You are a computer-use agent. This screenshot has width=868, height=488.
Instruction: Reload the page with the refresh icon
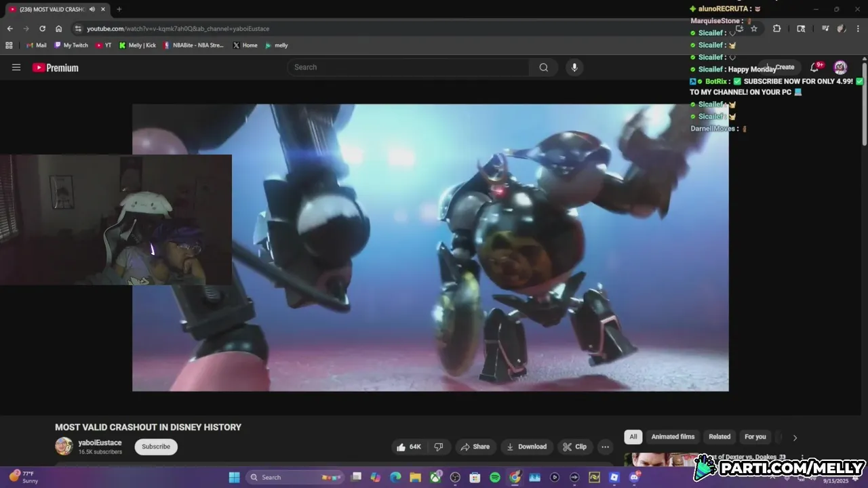[x=42, y=28]
